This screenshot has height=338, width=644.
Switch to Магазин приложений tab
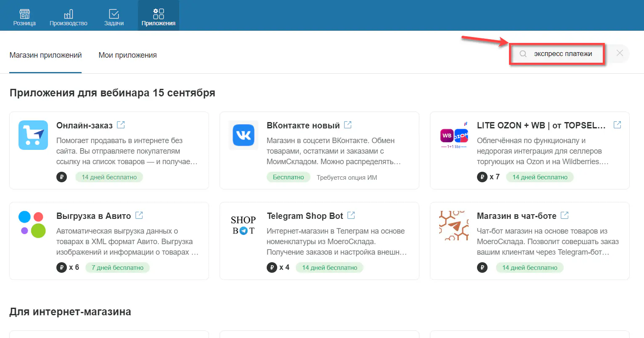click(45, 55)
